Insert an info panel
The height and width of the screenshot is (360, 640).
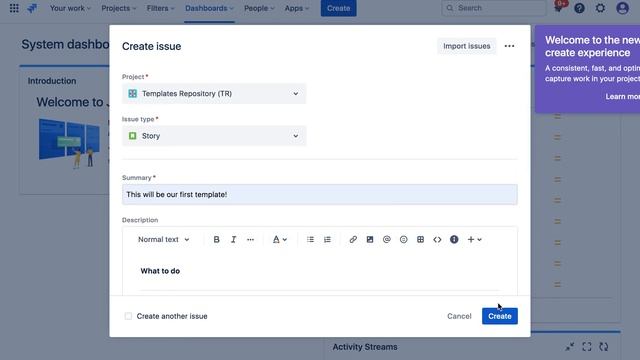coord(454,240)
